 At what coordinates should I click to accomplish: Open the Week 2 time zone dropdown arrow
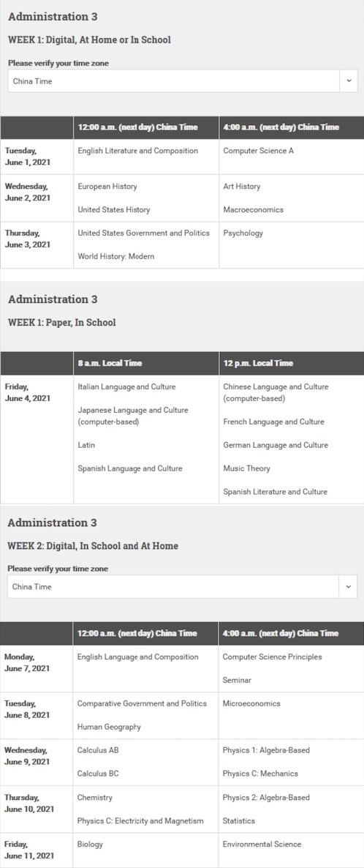click(x=348, y=587)
